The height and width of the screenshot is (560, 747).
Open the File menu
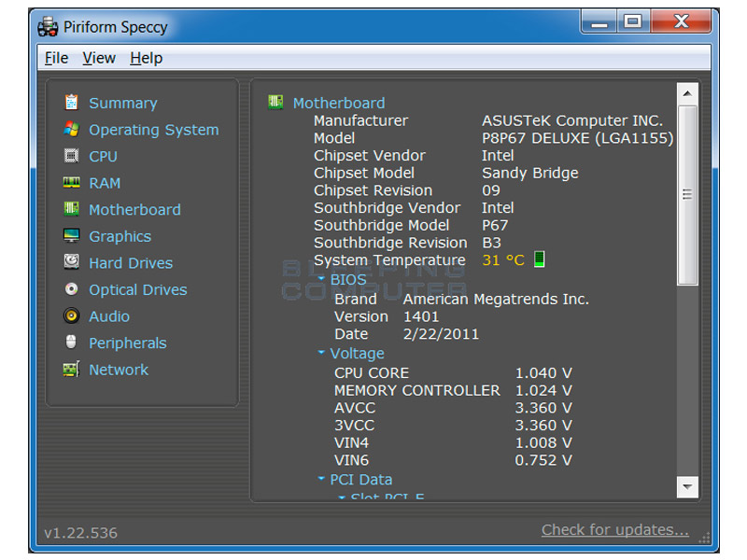click(56, 58)
